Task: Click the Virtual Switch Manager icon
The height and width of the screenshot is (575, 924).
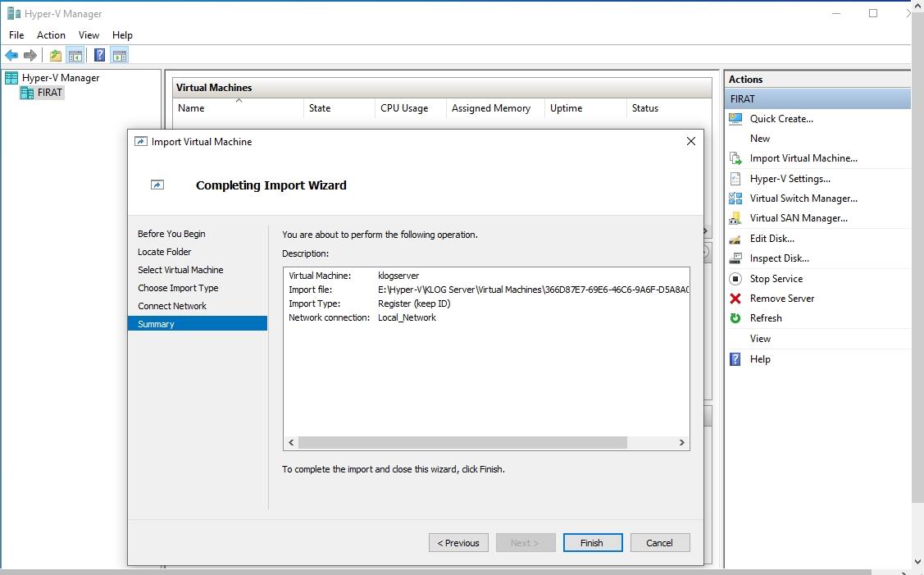Action: click(735, 199)
